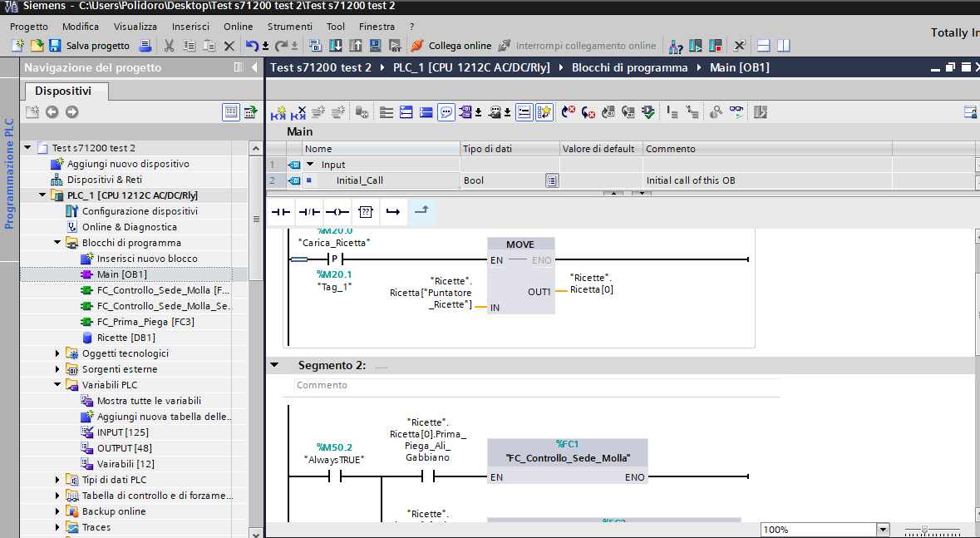980x538 pixels.
Task: Insert open branch from favorites bar
Action: click(393, 211)
